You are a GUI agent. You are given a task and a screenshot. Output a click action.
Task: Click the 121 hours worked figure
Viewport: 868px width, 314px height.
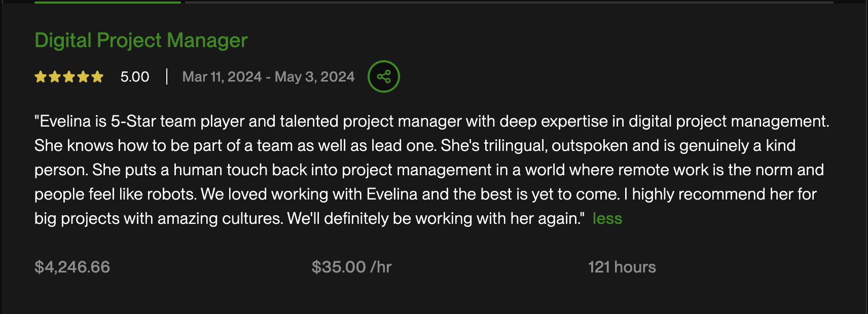tap(622, 267)
